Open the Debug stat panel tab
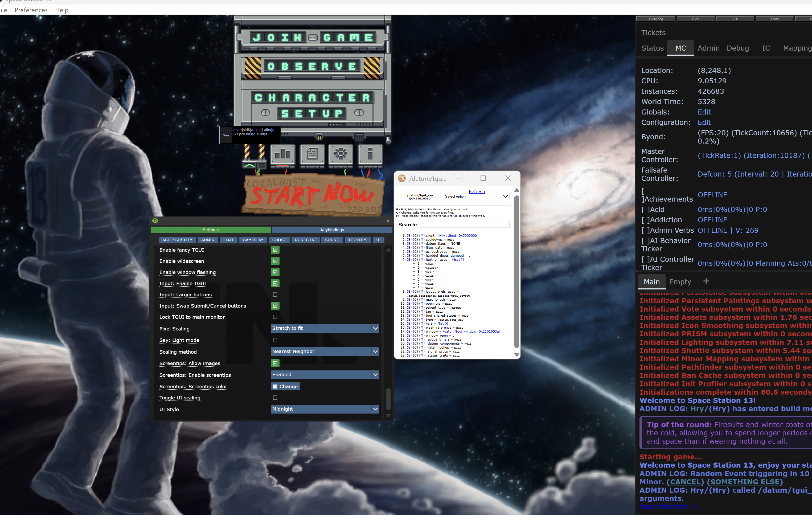Image resolution: width=812 pixels, height=515 pixels. 737,48
